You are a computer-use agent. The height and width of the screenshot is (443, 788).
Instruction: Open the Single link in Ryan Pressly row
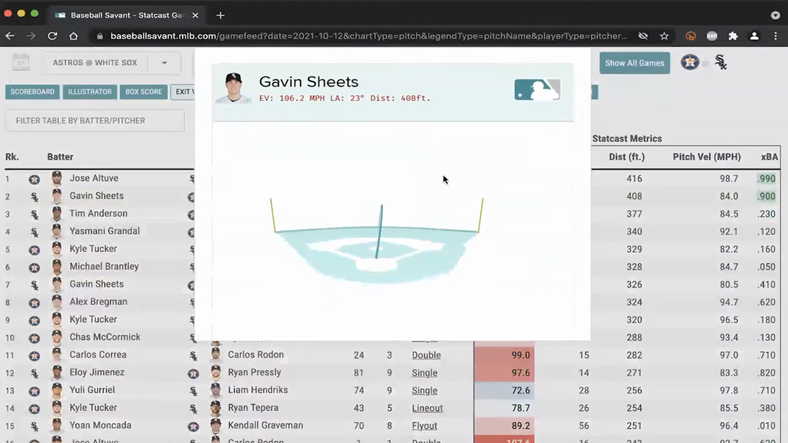click(425, 373)
